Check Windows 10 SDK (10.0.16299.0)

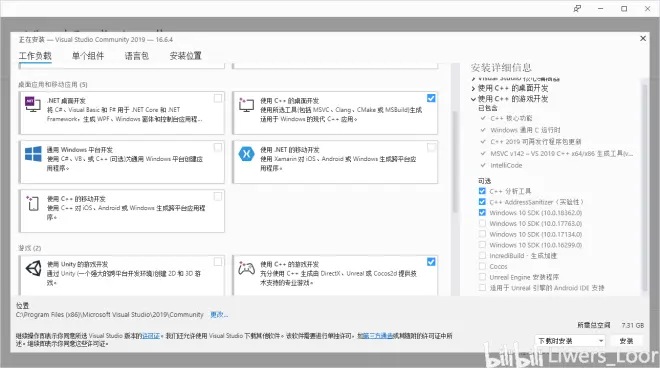482,245
